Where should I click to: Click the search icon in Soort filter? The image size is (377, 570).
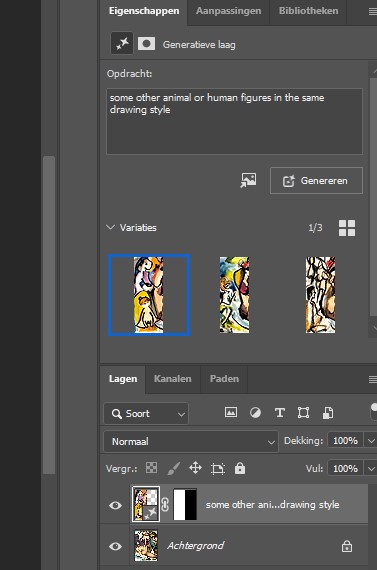[117, 413]
